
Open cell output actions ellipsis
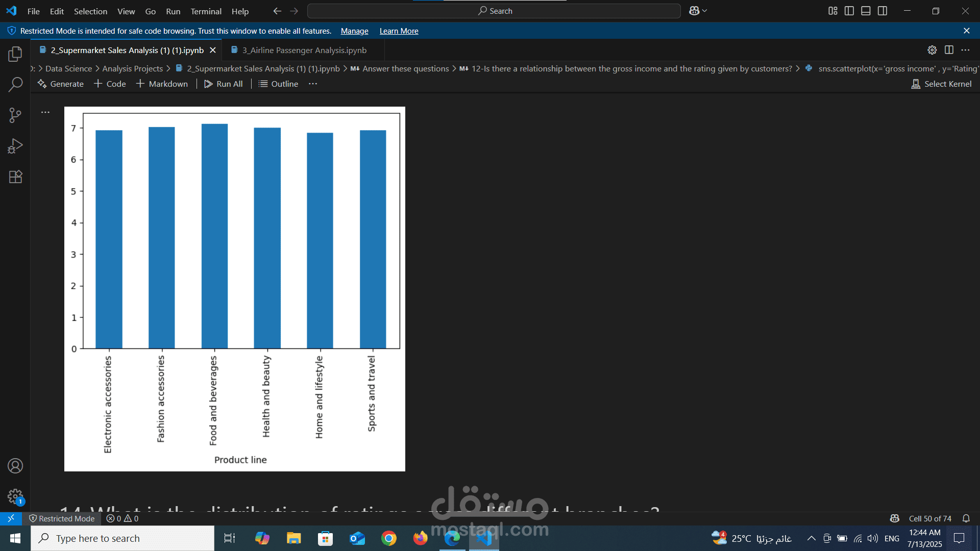[45, 112]
